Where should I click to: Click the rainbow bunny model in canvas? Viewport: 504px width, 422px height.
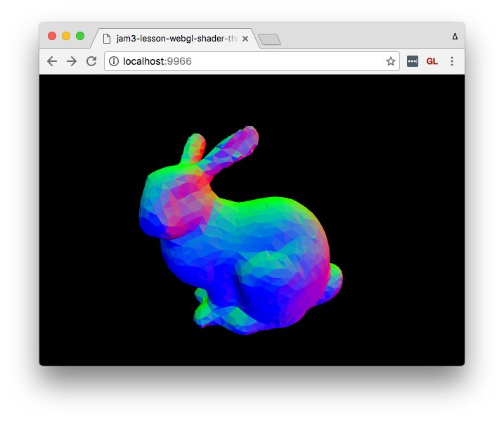coord(241,230)
